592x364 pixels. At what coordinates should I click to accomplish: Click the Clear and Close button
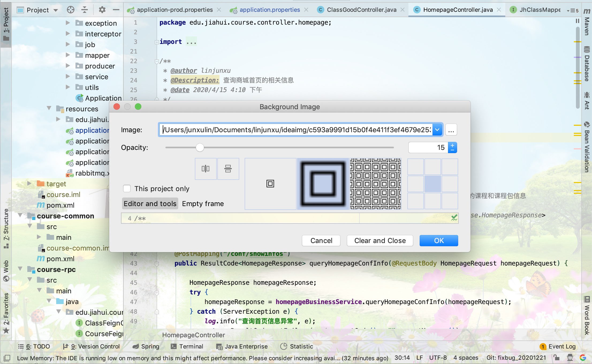tap(380, 240)
